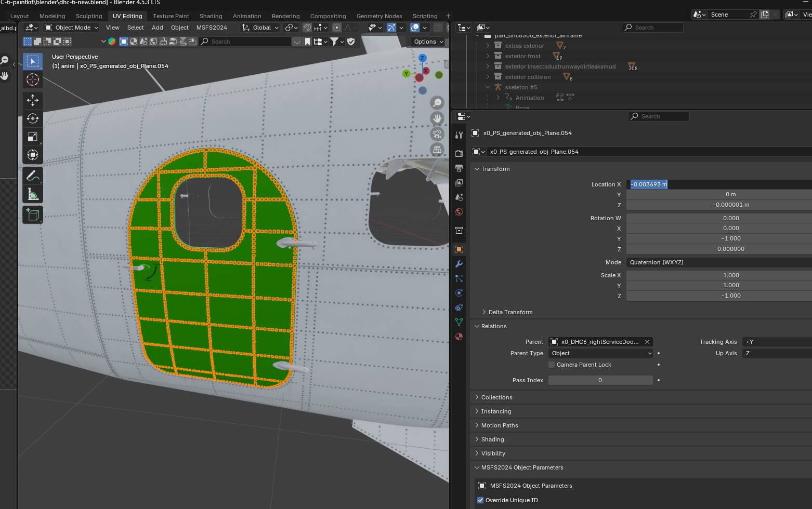Open the Parent Type dropdown

pos(600,353)
